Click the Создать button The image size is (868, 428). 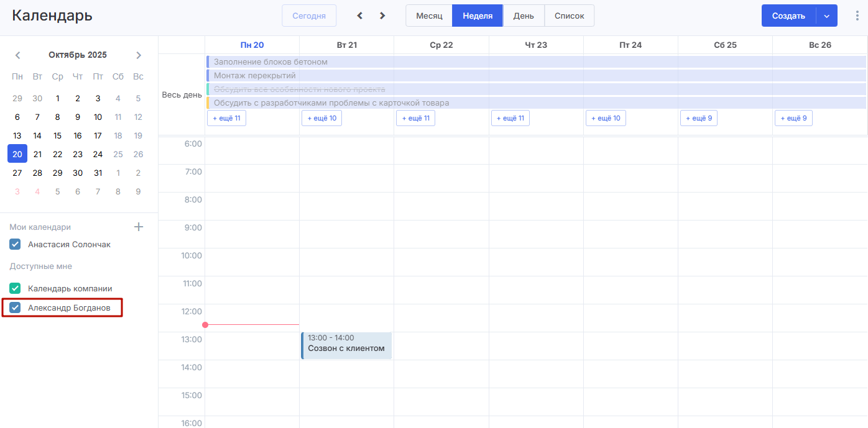(788, 16)
